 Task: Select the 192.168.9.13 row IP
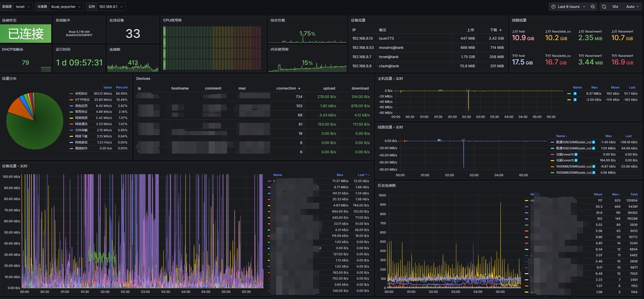click(362, 38)
